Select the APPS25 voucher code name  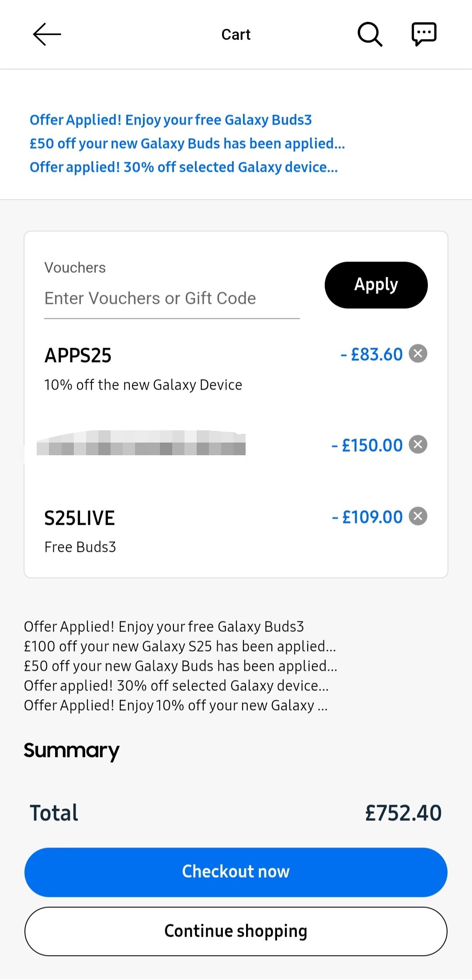pos(78,355)
